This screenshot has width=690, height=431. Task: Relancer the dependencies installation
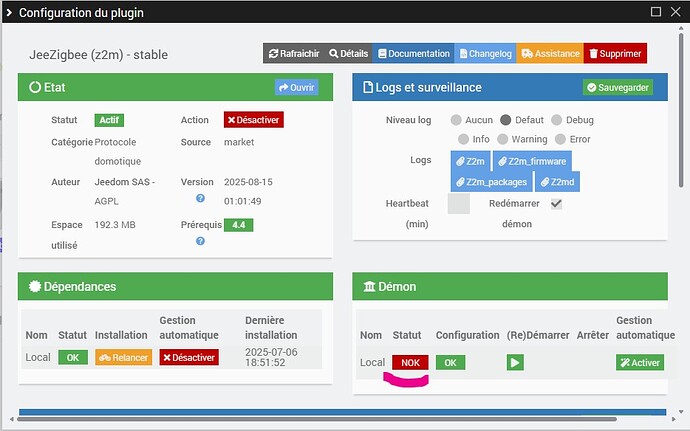click(124, 357)
